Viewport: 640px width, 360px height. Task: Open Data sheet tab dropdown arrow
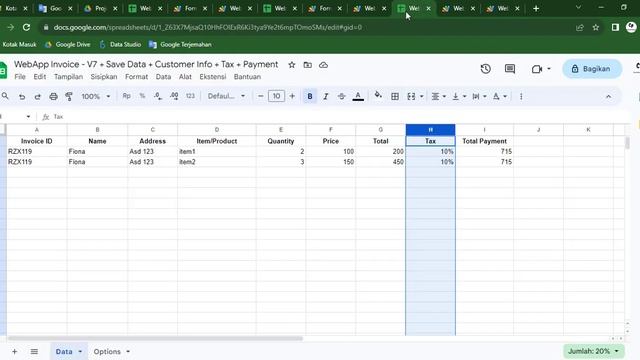[x=80, y=351]
